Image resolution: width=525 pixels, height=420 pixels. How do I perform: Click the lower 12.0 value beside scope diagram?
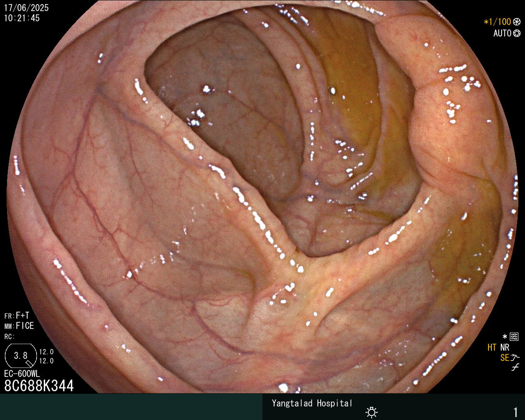click(x=46, y=361)
